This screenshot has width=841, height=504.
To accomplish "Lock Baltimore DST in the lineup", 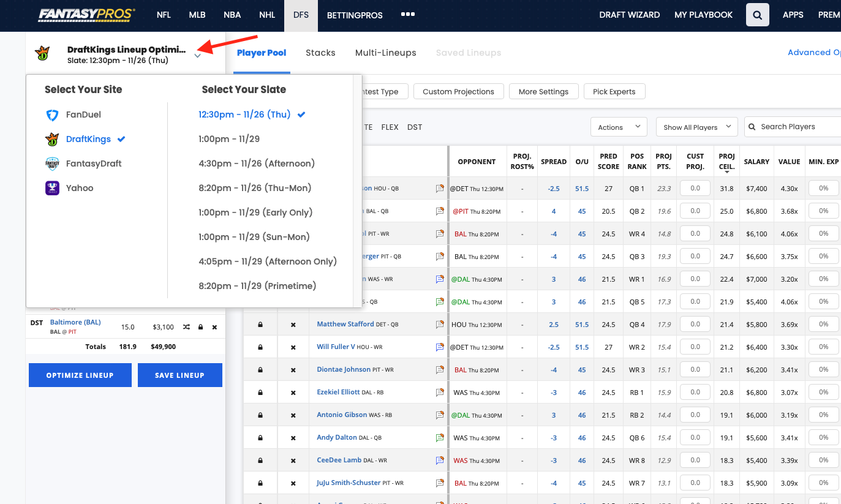I will (200, 327).
